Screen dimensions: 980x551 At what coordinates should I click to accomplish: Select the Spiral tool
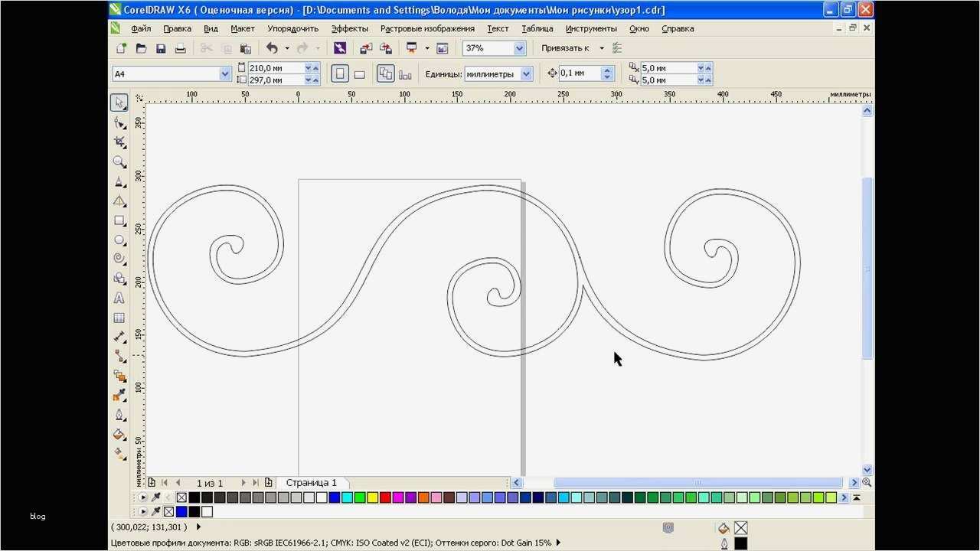click(x=119, y=259)
